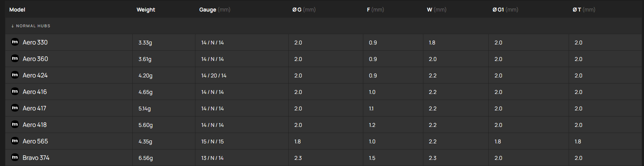
Task: Click the brand icon beside Aero 330
Action: pos(15,42)
